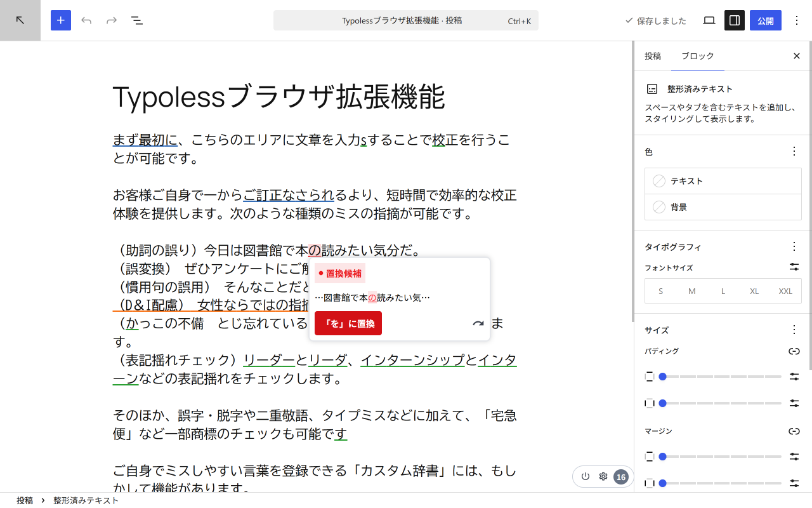Image resolution: width=812 pixels, height=508 pixels.
Task: Click the highlighted の after 図書館で本
Action: point(315,250)
